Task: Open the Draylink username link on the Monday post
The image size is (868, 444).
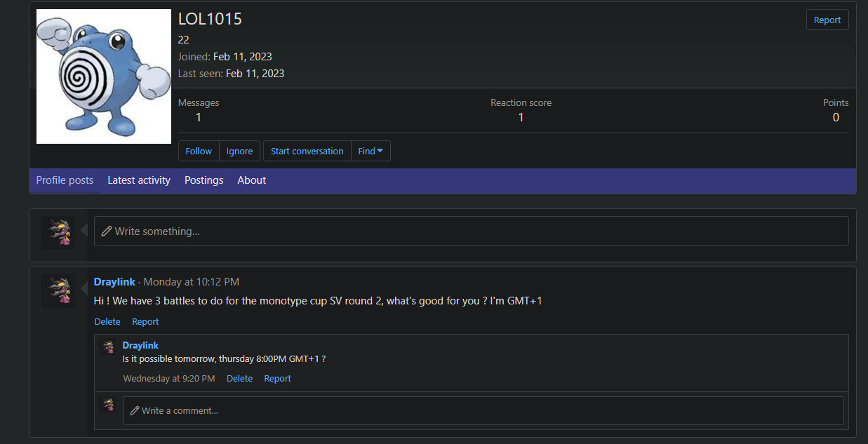Action: [x=114, y=282]
